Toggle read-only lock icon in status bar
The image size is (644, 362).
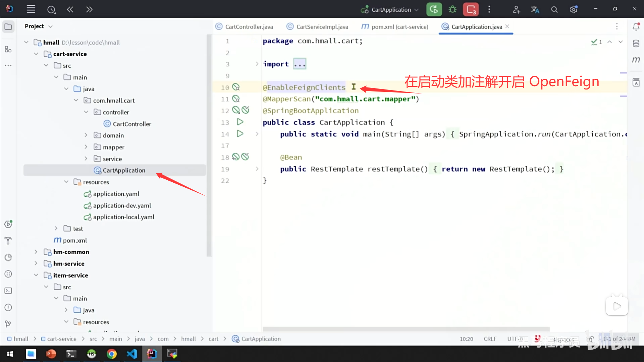pyautogui.click(x=591, y=339)
